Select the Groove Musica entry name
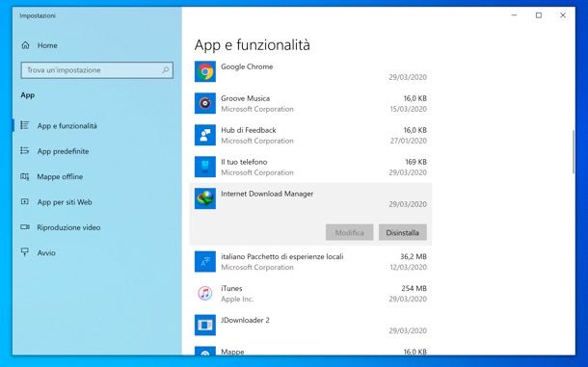The height and width of the screenshot is (367, 588). coord(245,98)
